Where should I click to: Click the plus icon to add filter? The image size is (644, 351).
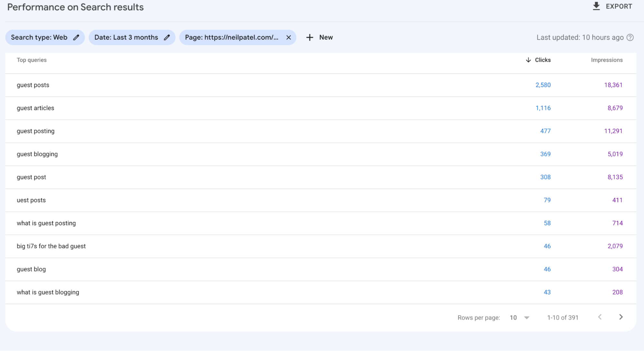tap(310, 37)
